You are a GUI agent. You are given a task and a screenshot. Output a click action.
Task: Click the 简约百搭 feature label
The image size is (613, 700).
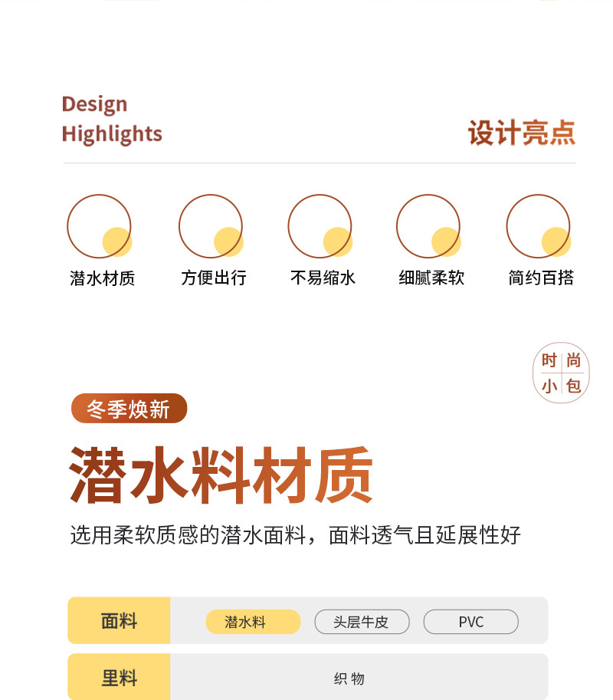(x=541, y=278)
